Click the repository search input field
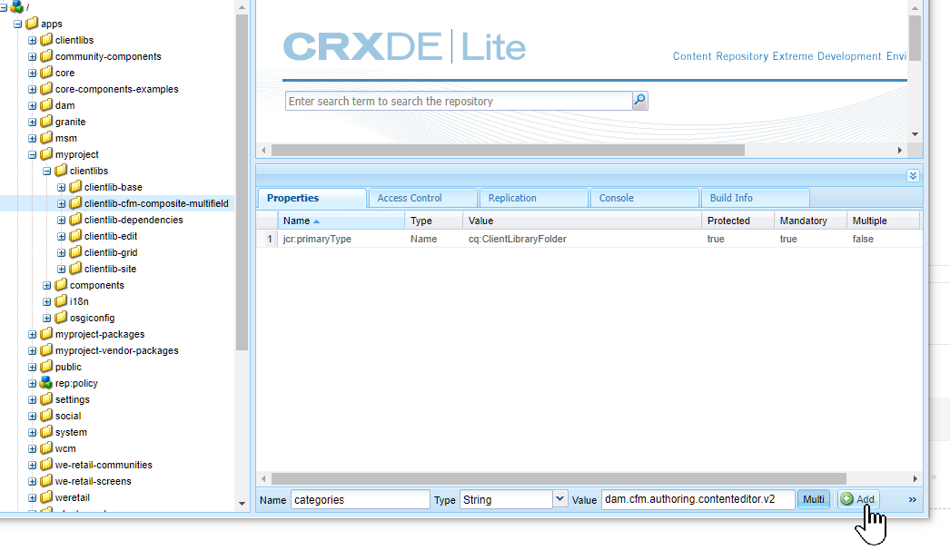Viewport: 950px width, 560px height. coord(459,101)
